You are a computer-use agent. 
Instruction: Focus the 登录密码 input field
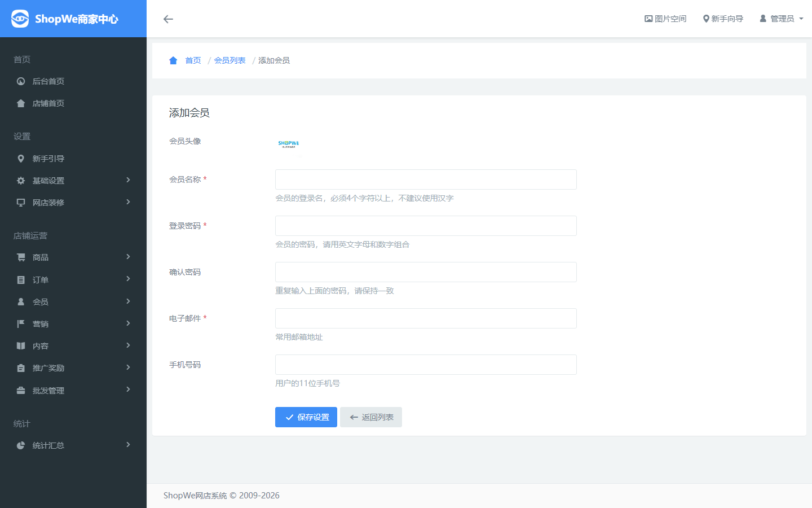[426, 226]
